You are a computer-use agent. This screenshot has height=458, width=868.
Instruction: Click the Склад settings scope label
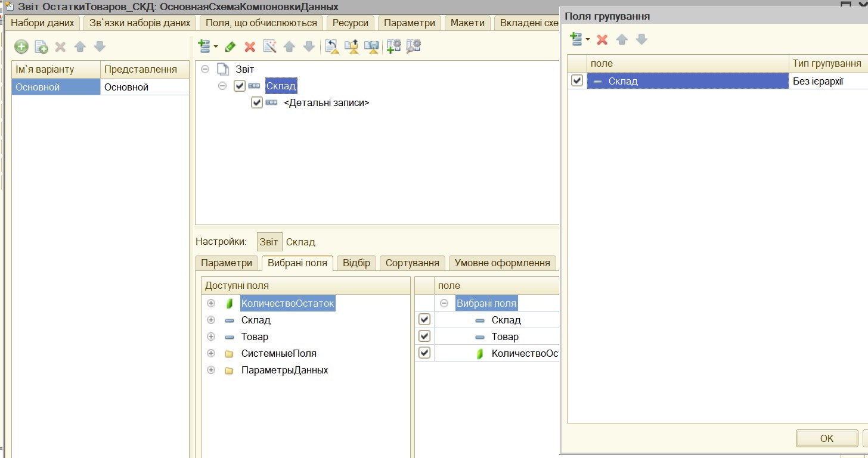pos(300,242)
